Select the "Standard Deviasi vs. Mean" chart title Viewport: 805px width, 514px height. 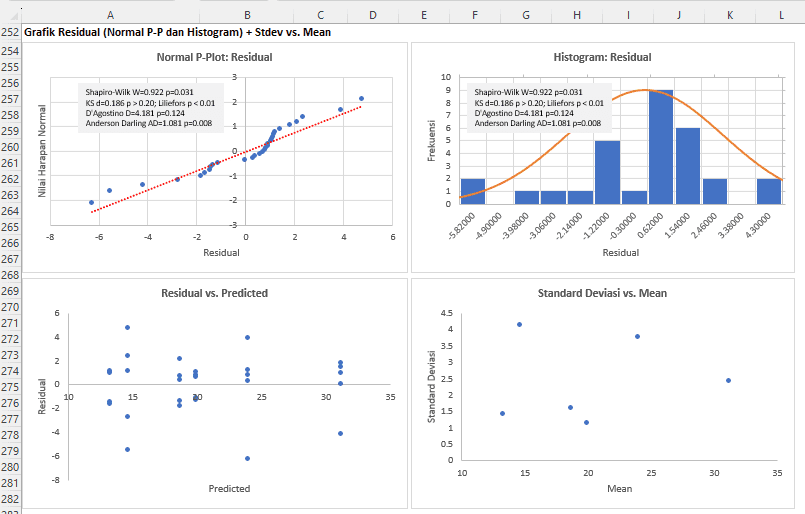602,293
